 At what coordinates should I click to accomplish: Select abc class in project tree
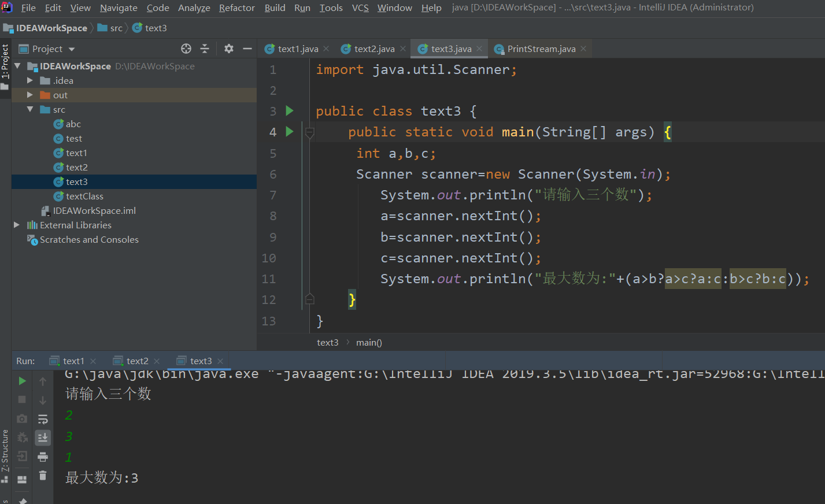73,124
